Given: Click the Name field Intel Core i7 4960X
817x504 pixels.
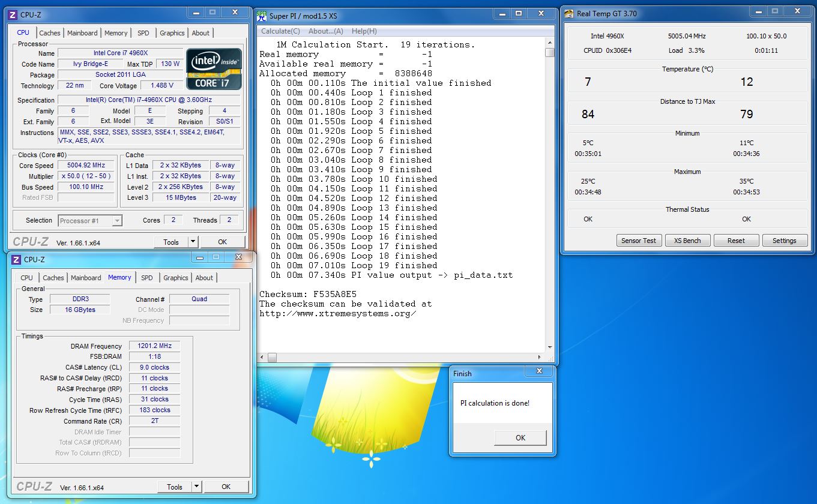Looking at the screenshot, I should pyautogui.click(x=120, y=53).
